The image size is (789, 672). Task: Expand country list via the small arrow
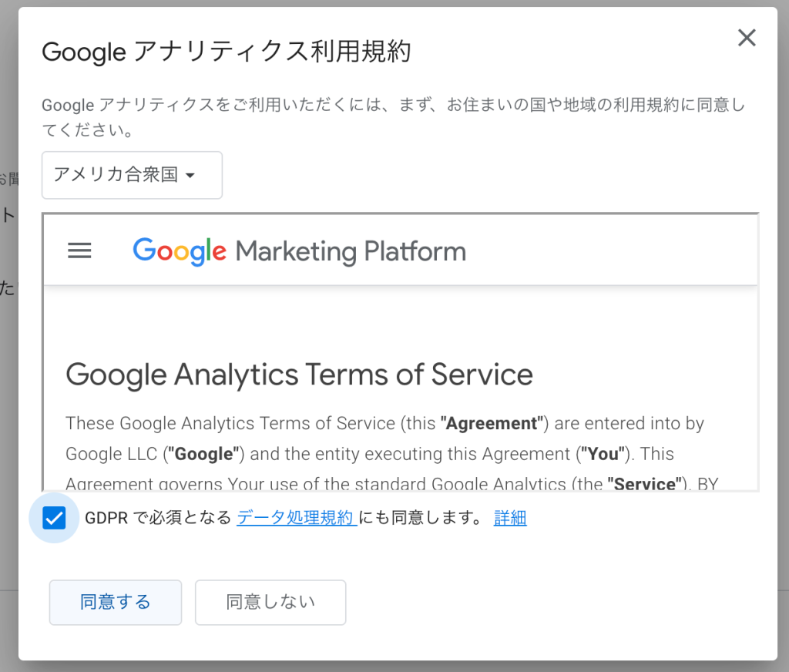(190, 175)
